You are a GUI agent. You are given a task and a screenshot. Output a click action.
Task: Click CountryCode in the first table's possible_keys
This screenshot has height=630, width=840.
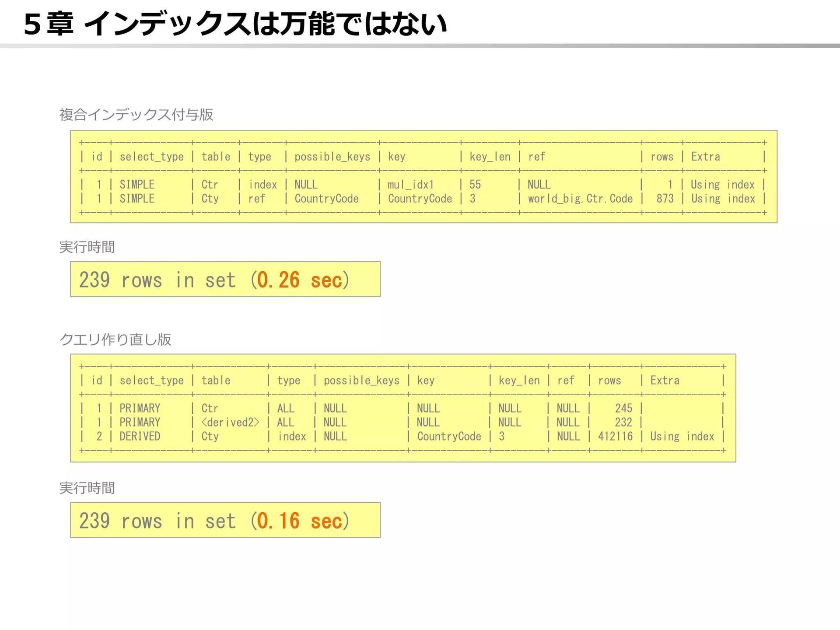(326, 199)
